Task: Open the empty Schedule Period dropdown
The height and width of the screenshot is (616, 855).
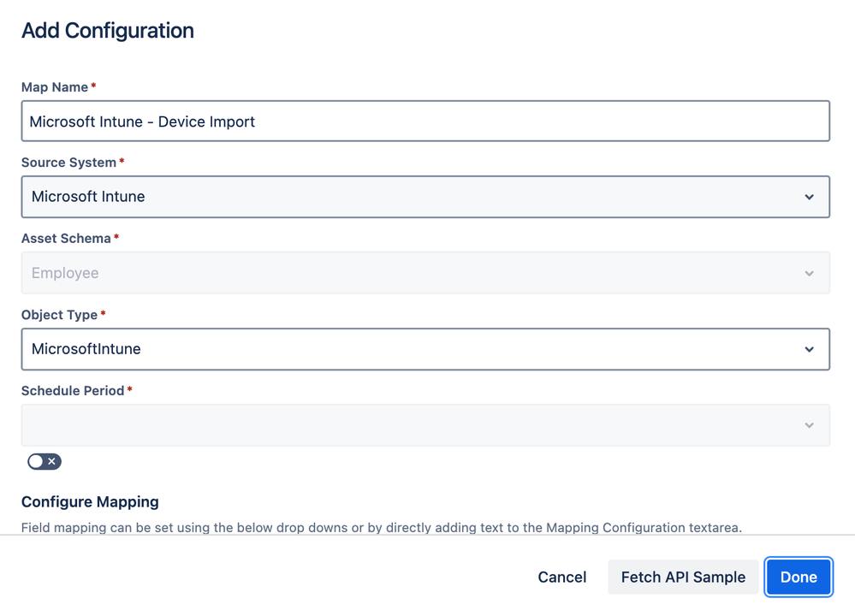Action: [x=425, y=425]
